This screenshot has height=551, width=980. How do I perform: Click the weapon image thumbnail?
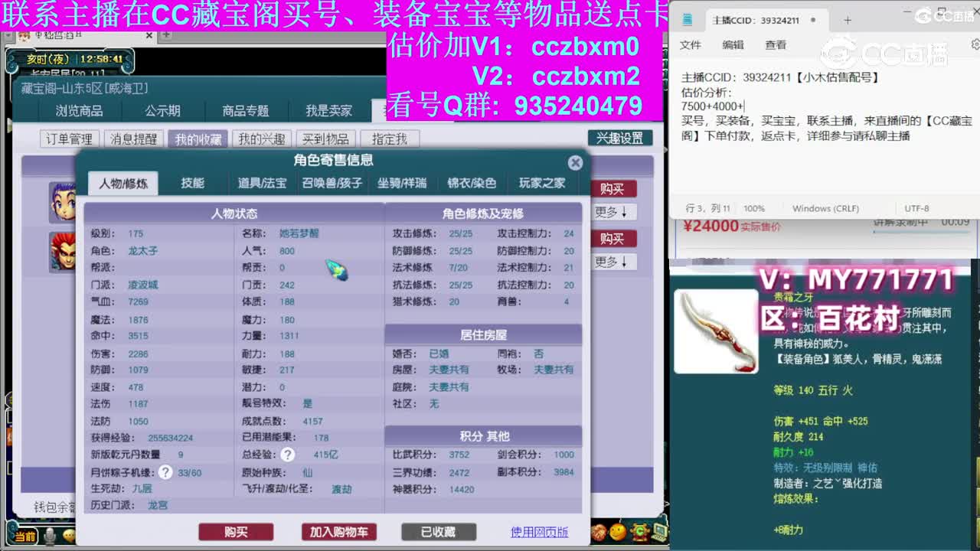(x=717, y=332)
